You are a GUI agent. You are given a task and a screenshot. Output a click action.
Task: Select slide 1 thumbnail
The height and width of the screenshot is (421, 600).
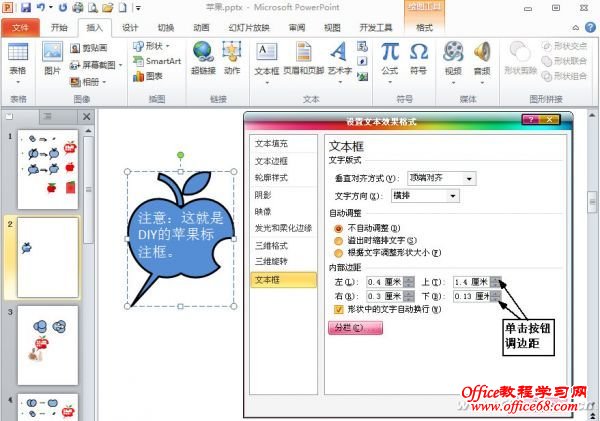click(x=48, y=169)
